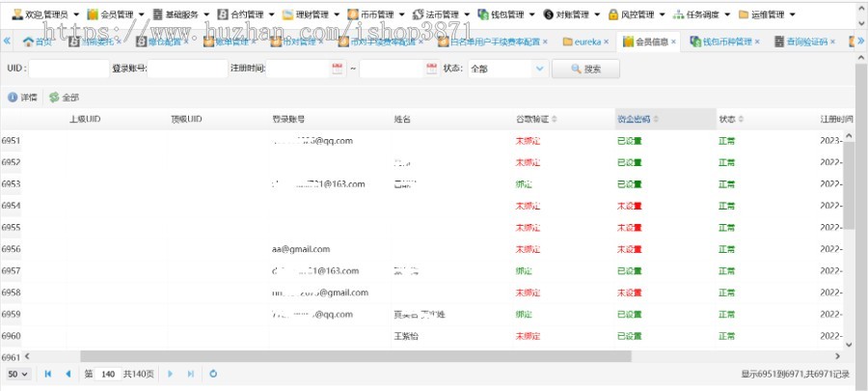Switch to the 账单管理 tab
Viewport: 868px width, 391px height.
click(x=229, y=42)
